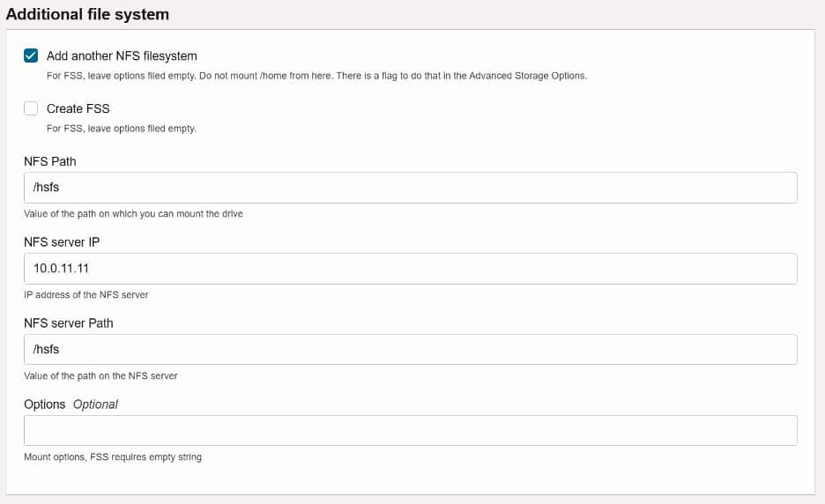Click the 'path on the NFS server' hint
Screen dimensions: 825x504
coord(100,375)
